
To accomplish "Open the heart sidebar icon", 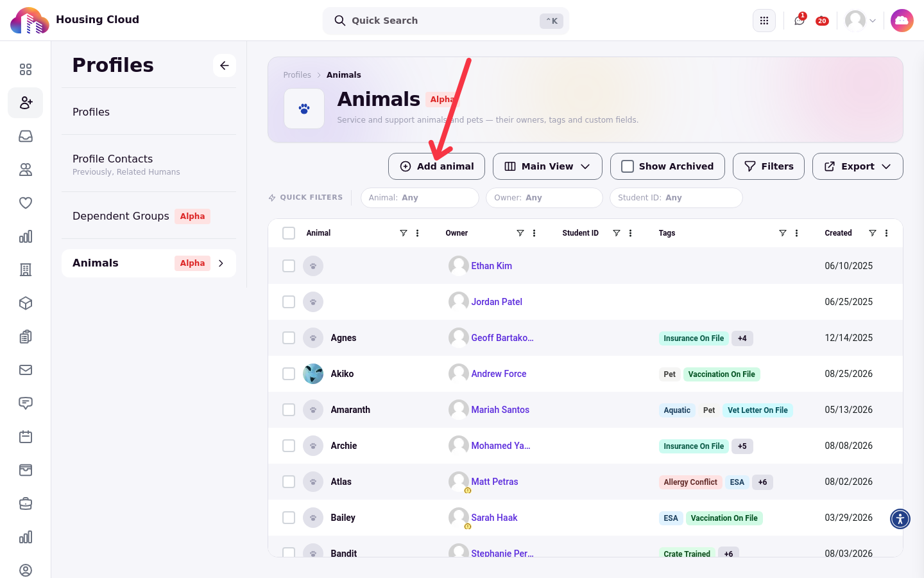I will coord(26,203).
